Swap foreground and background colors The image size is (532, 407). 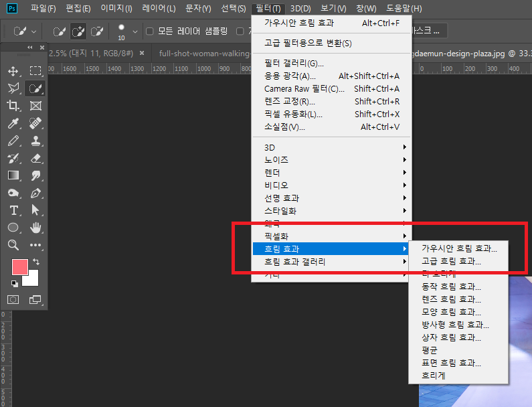[36, 261]
